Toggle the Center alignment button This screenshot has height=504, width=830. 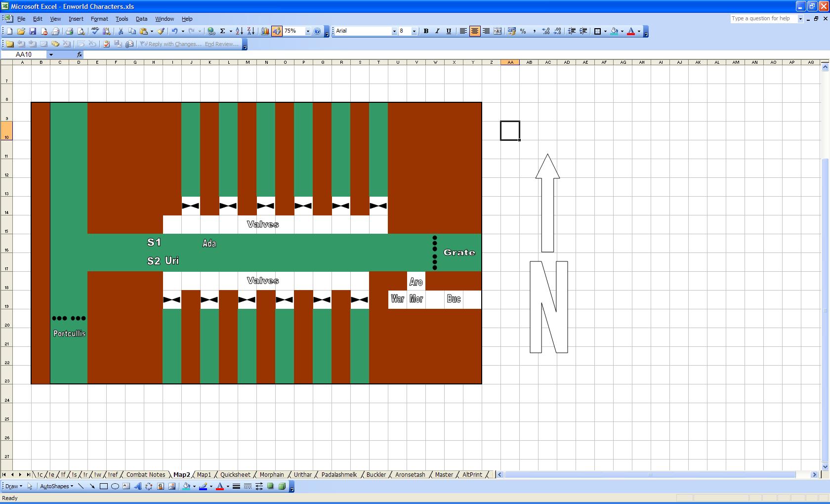[475, 31]
